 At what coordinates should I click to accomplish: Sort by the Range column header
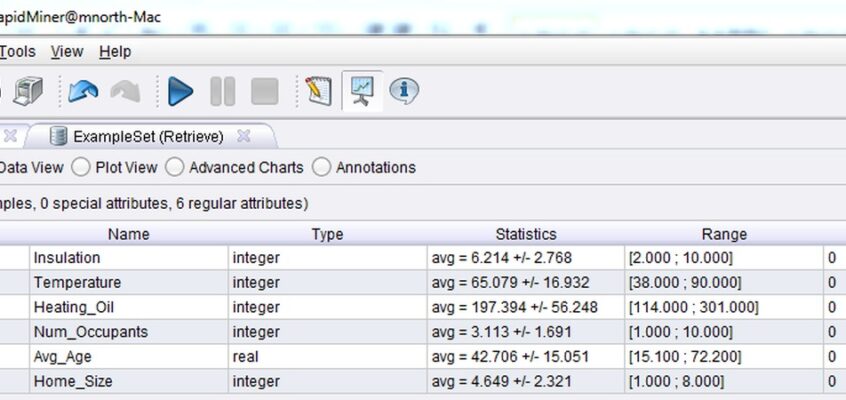724,234
